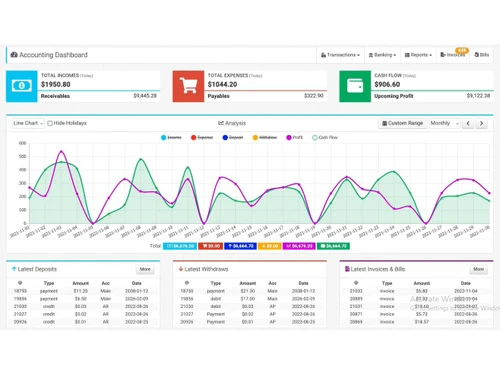Click withdraw amount $17.00
This screenshot has height=375, width=500.
(x=248, y=299)
